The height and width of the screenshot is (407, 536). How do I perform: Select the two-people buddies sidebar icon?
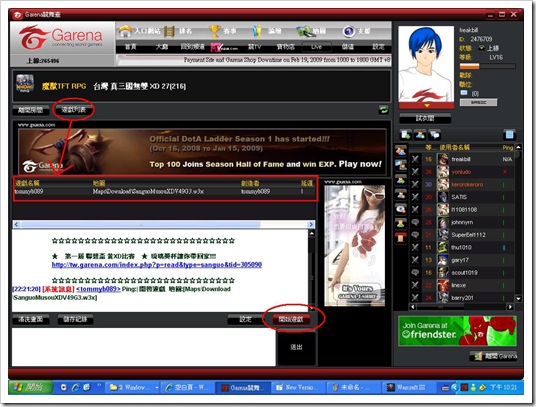401,150
